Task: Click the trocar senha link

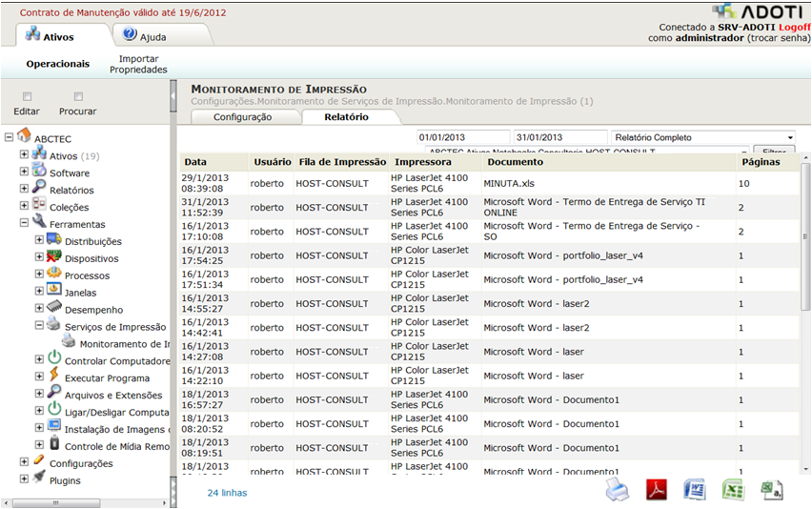Action: click(x=778, y=38)
